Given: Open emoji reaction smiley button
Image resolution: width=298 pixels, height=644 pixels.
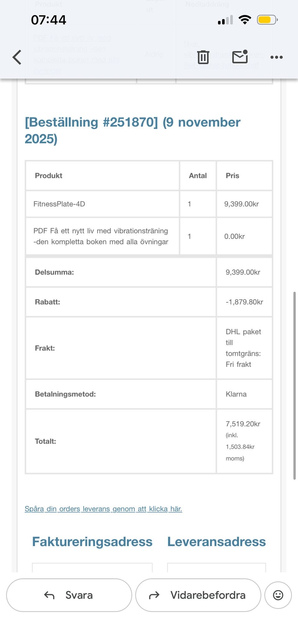Looking at the screenshot, I should pos(278,595).
